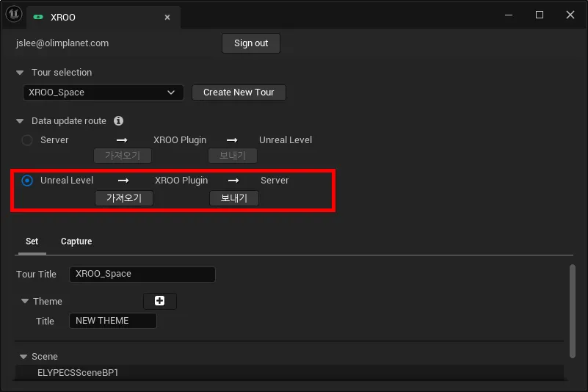The image size is (588, 392).
Task: Select the Server to Unreal Level radio button
Action: point(27,140)
